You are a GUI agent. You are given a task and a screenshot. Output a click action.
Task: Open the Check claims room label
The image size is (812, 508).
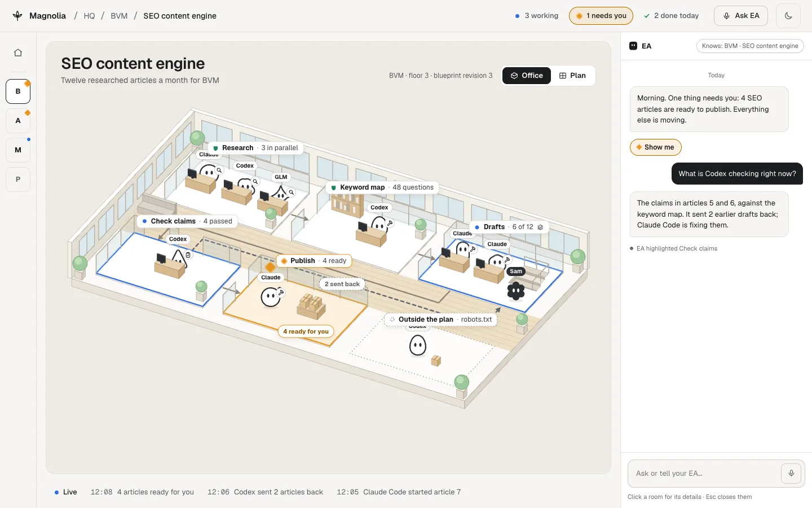coord(187,221)
